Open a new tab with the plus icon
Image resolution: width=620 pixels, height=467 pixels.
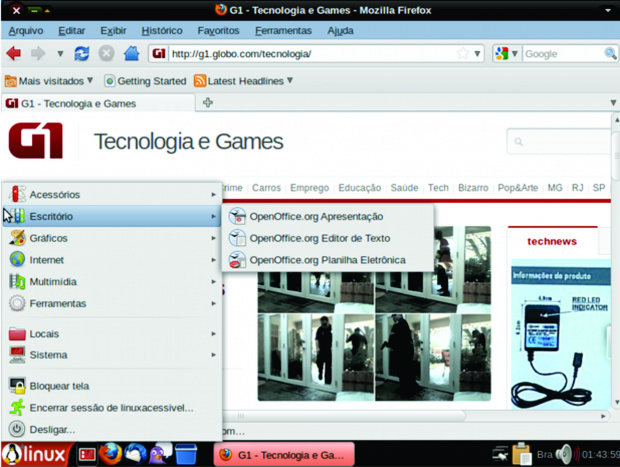coord(208,103)
